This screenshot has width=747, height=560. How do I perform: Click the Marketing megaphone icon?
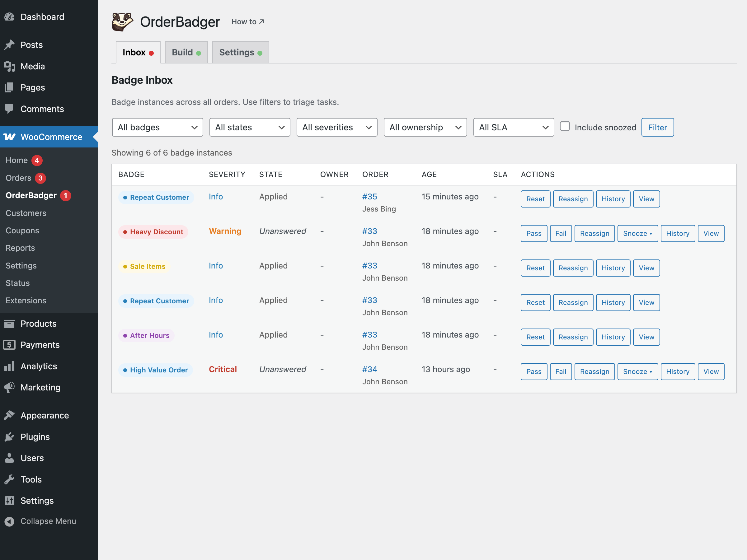[9, 387]
